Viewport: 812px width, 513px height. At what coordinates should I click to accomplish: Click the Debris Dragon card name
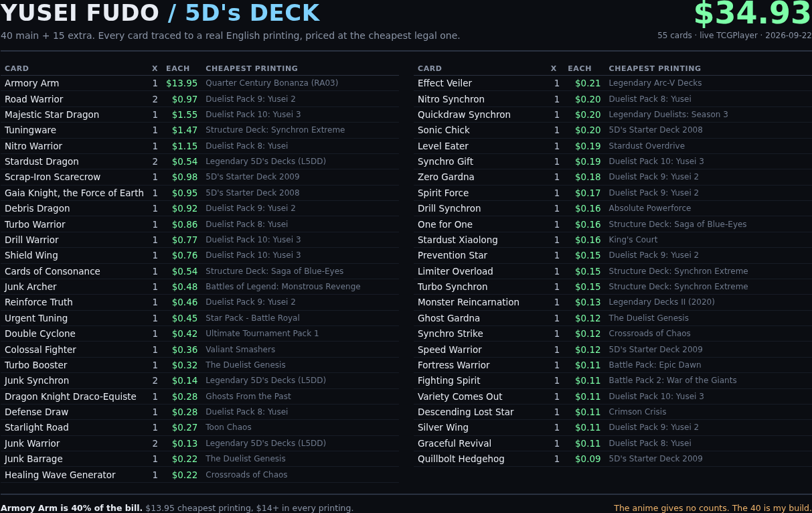pos(37,208)
